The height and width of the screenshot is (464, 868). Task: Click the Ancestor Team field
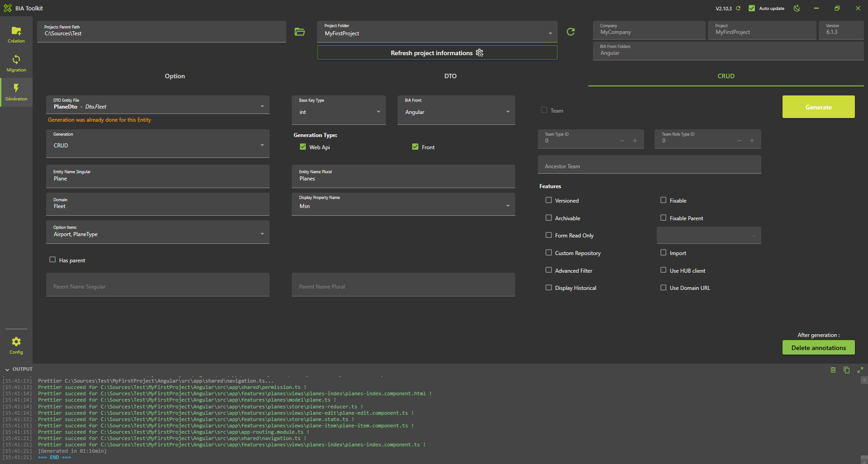[x=650, y=165]
